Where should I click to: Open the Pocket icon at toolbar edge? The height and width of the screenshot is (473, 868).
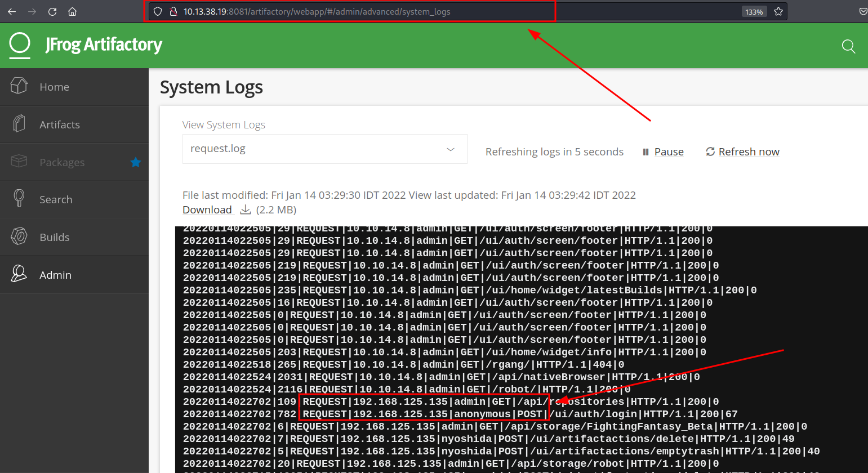[862, 11]
